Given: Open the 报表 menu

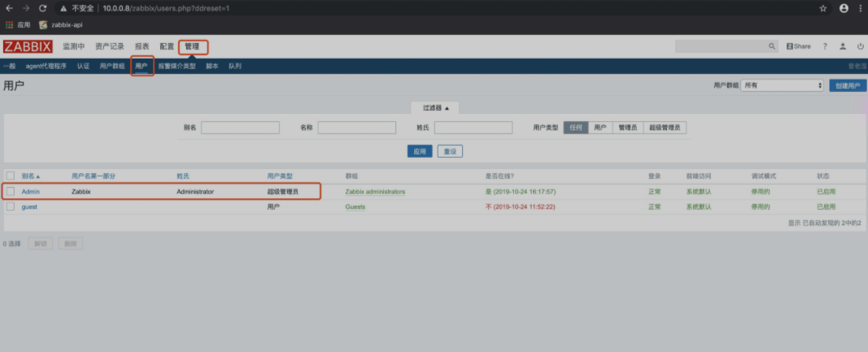Looking at the screenshot, I should coord(142,46).
